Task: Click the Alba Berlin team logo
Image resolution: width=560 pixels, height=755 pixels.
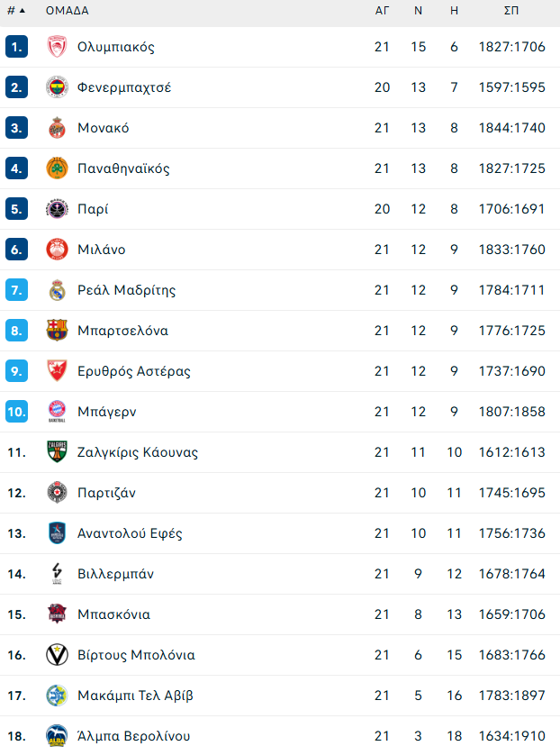Action: tap(57, 736)
